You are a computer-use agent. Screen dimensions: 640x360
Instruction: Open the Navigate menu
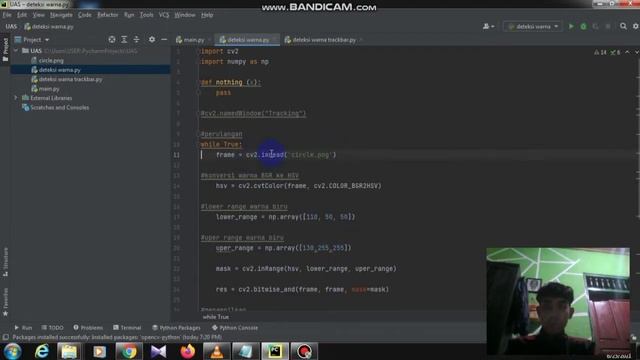(61, 15)
